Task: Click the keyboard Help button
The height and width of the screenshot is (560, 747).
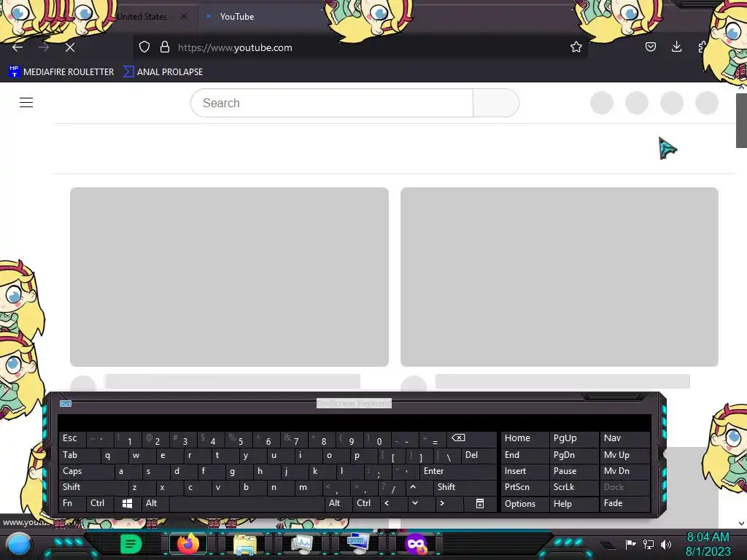Action: tap(573, 503)
